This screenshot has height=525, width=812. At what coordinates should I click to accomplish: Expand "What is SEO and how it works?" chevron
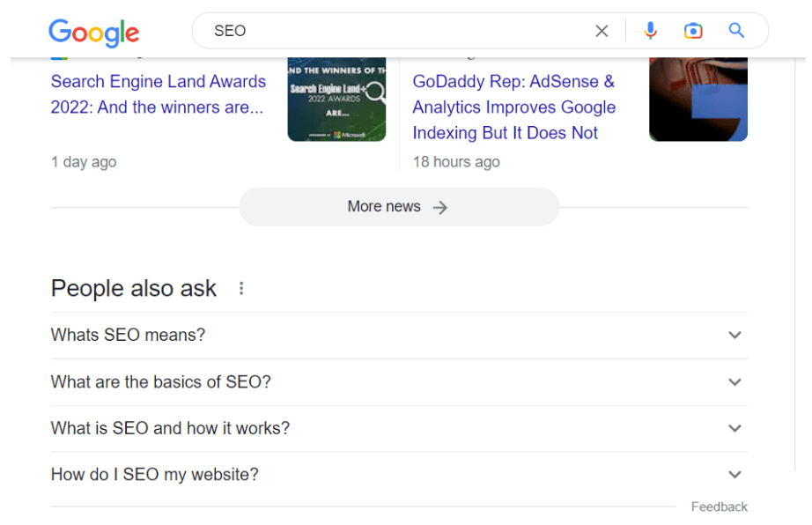[734, 429]
